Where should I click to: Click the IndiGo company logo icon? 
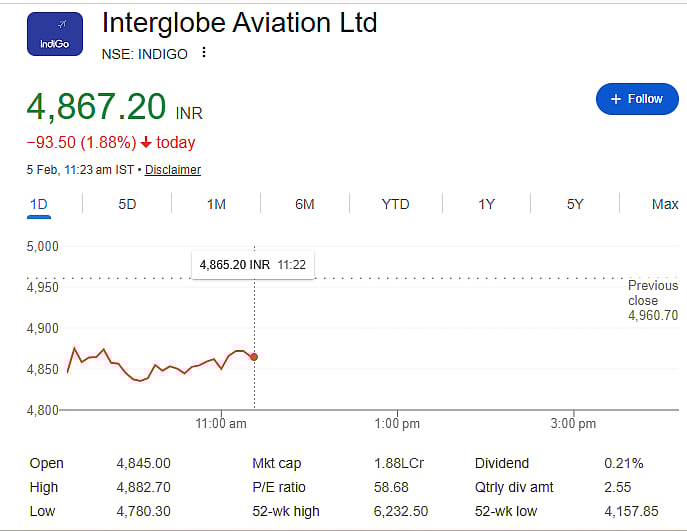pyautogui.click(x=54, y=35)
